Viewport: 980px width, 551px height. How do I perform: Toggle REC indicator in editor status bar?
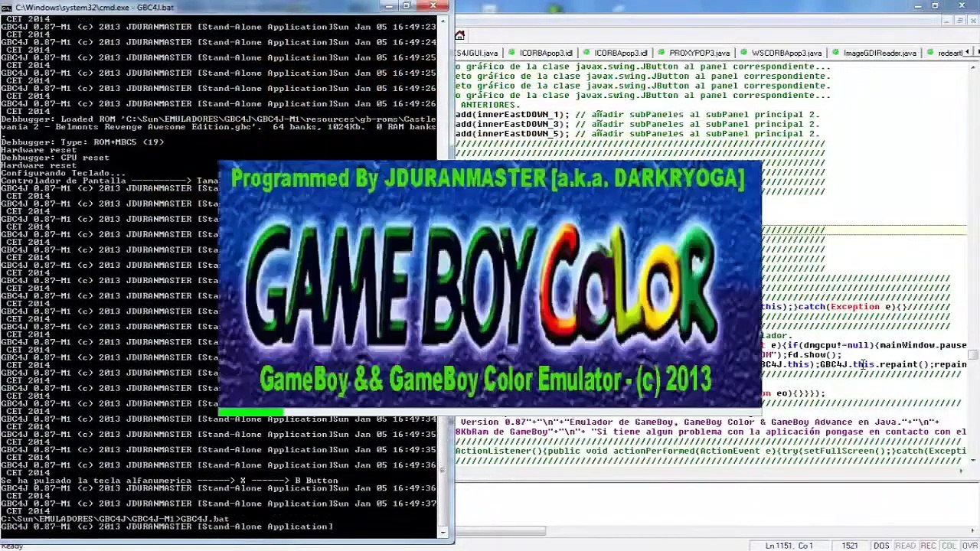(x=927, y=546)
